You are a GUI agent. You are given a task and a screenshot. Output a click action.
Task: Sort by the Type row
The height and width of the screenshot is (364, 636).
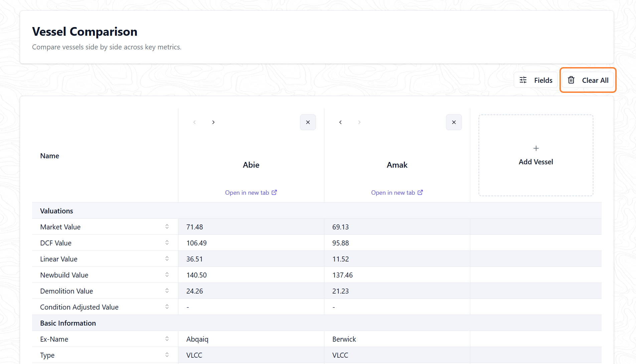click(x=167, y=355)
